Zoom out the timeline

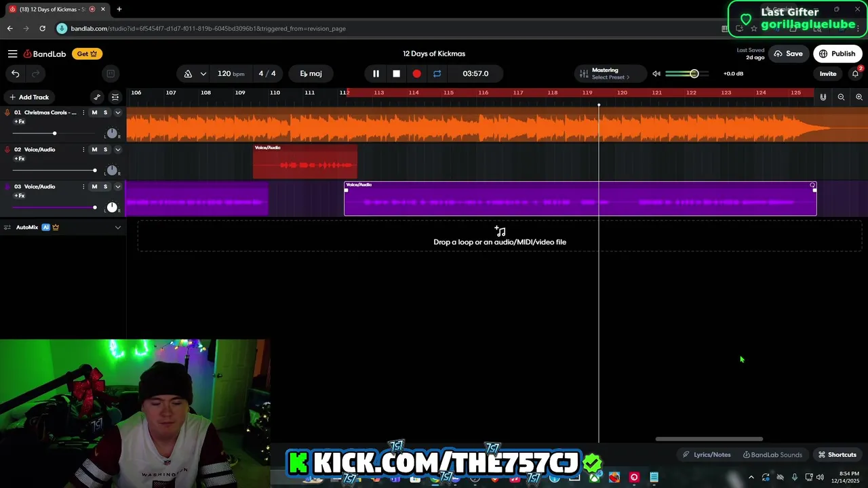click(x=841, y=97)
